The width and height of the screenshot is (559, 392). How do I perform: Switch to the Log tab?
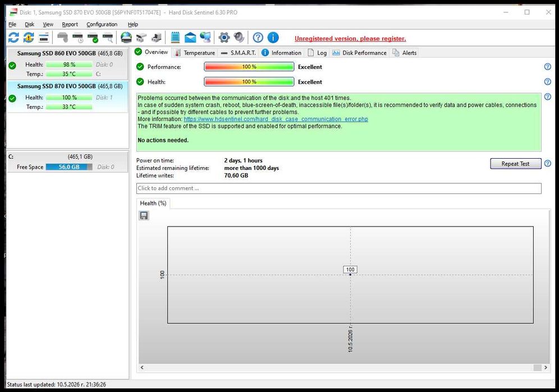317,53
